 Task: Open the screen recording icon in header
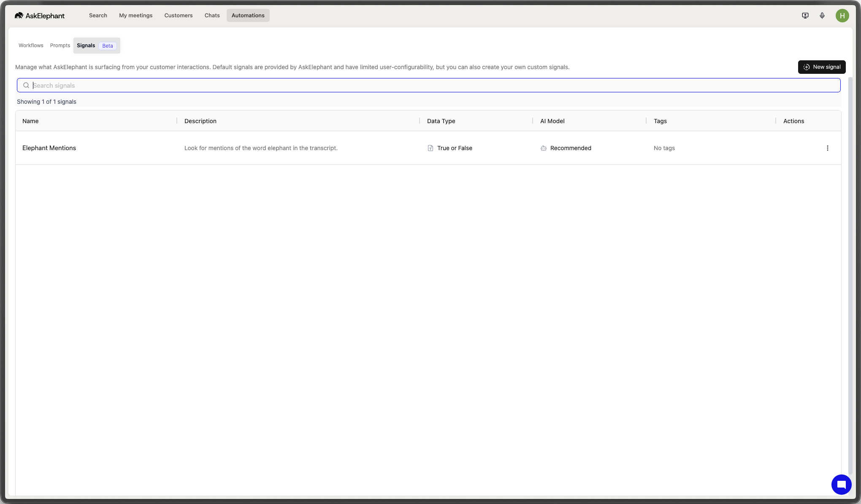(x=805, y=16)
